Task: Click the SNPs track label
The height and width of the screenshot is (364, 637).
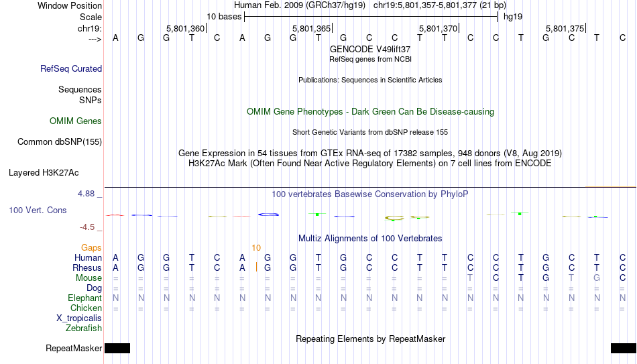Action: pos(91,100)
